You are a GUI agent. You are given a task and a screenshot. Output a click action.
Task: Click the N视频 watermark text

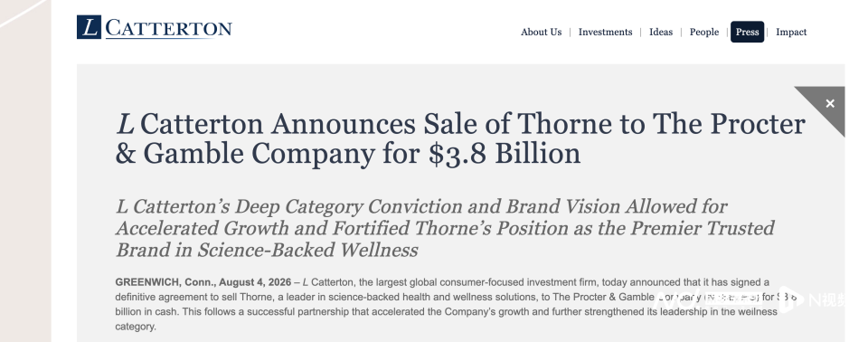point(826,299)
